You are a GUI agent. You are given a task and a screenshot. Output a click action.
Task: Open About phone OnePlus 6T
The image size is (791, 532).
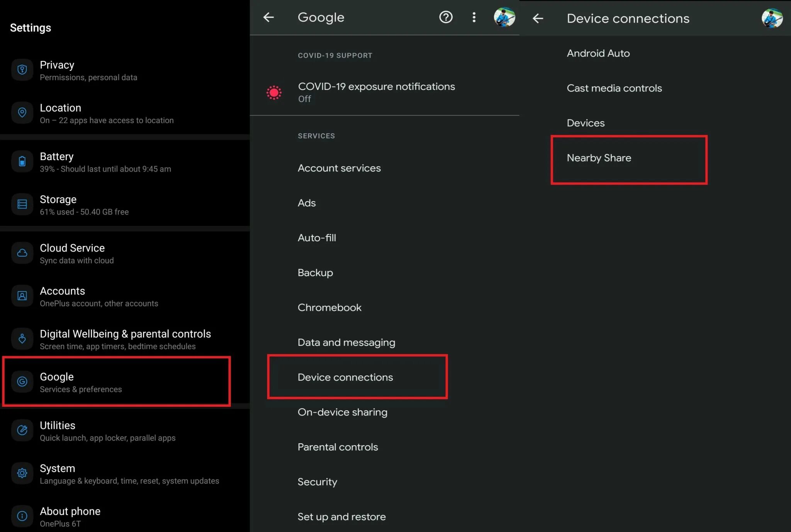70,516
